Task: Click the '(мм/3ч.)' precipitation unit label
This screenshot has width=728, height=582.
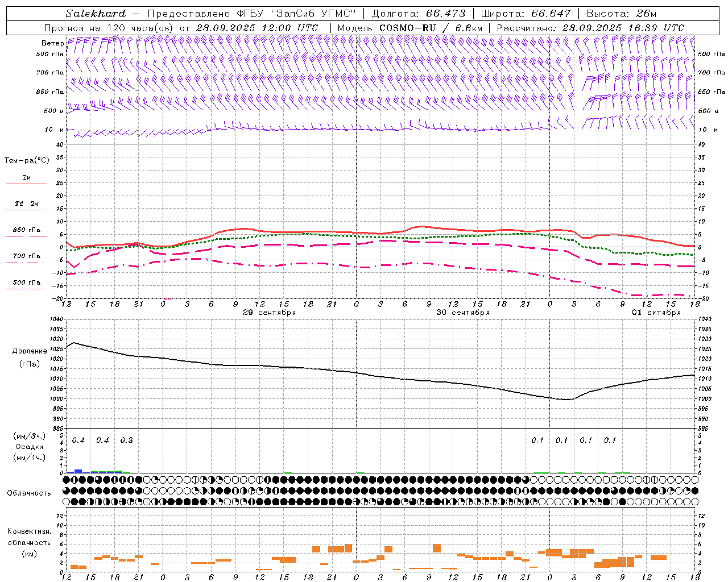Action: (x=29, y=436)
